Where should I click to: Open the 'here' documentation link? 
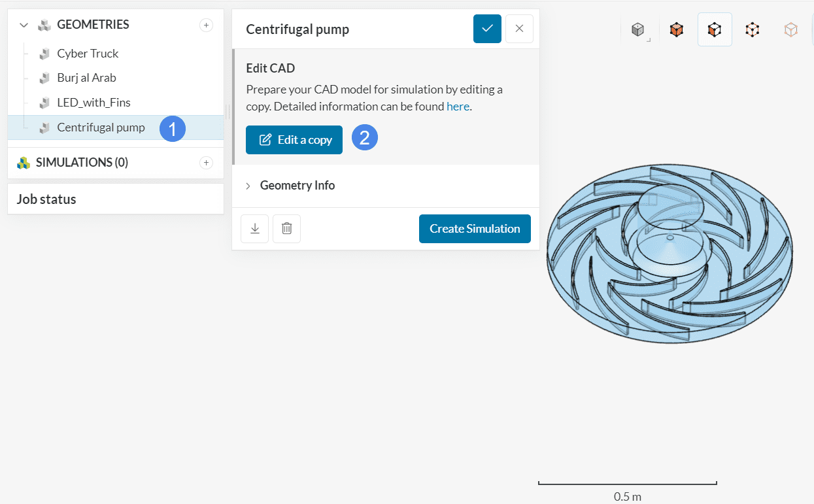(458, 107)
